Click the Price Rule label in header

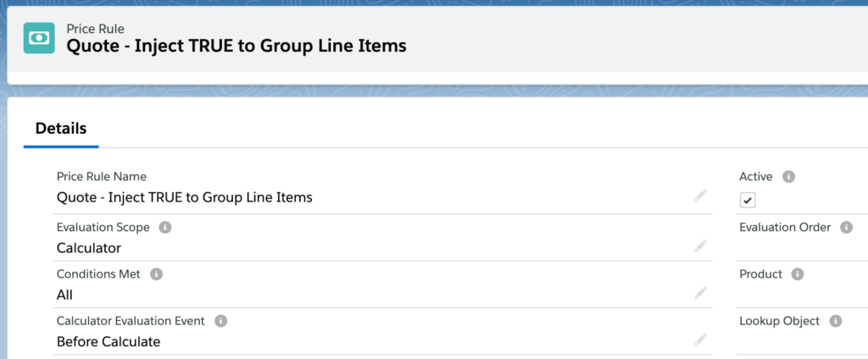(95, 29)
